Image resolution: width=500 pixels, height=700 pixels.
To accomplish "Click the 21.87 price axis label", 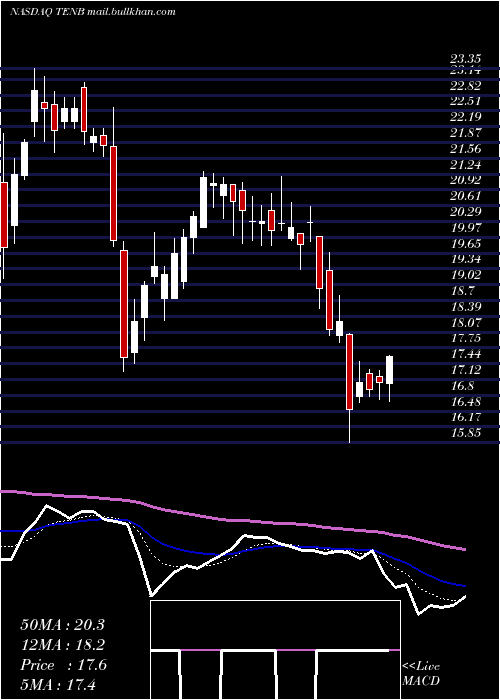I will click(465, 133).
